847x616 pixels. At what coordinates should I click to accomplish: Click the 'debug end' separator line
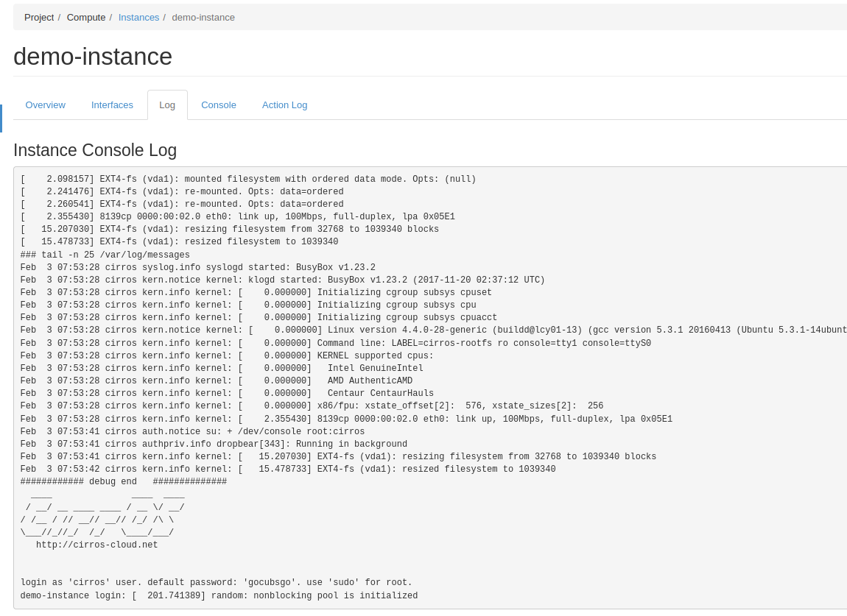click(x=124, y=481)
